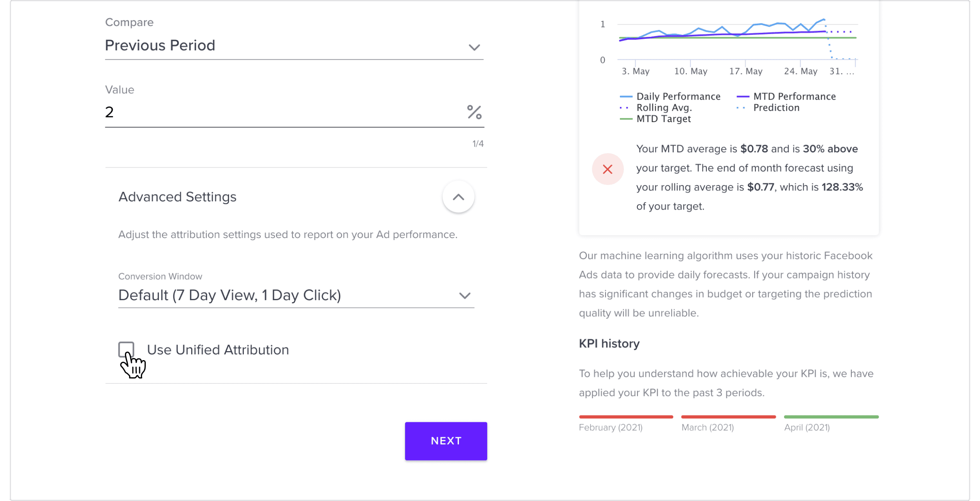Image resolution: width=980 pixels, height=501 pixels.
Task: Click the Use Unified Attribution label
Action: [x=218, y=350]
